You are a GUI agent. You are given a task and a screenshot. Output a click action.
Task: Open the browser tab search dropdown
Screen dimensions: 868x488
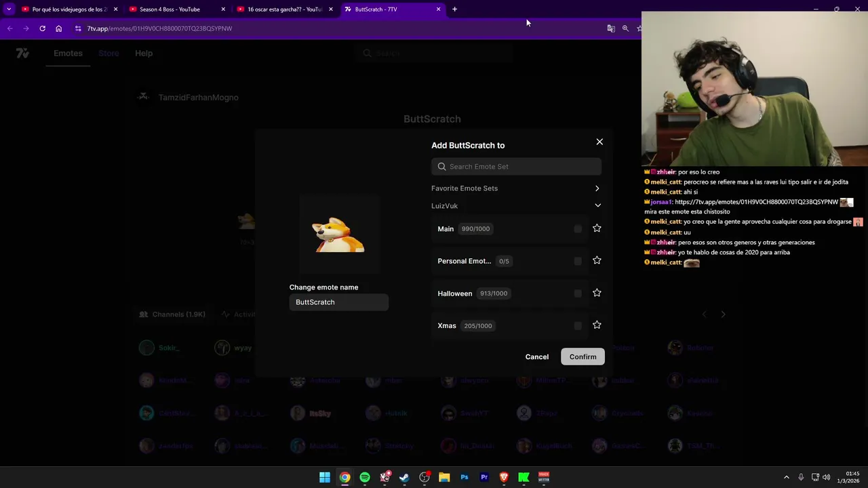tap(9, 9)
